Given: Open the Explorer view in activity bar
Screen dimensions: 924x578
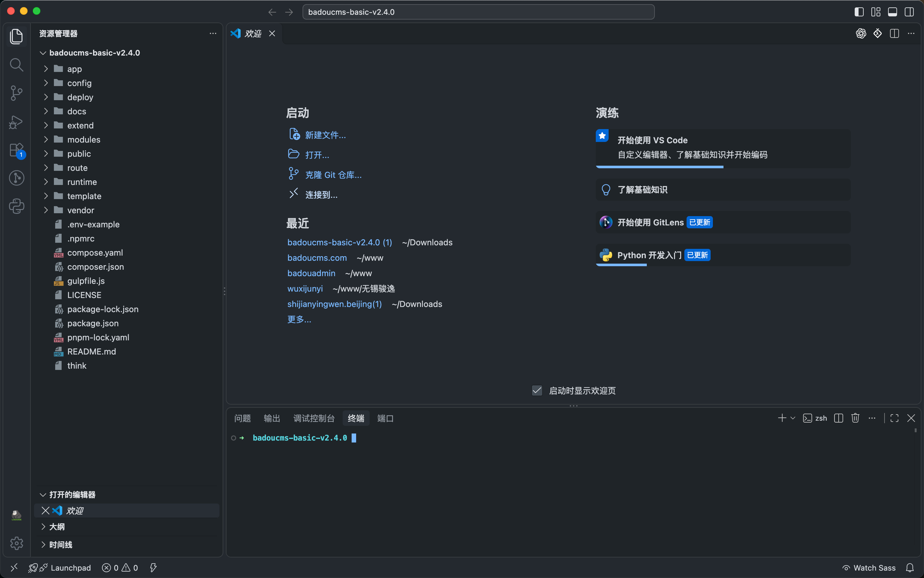Looking at the screenshot, I should tap(16, 36).
